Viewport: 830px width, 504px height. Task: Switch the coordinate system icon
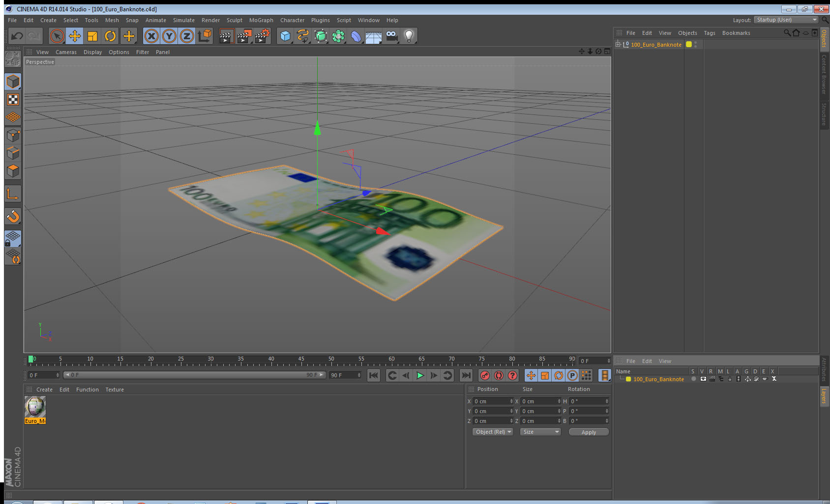[205, 36]
